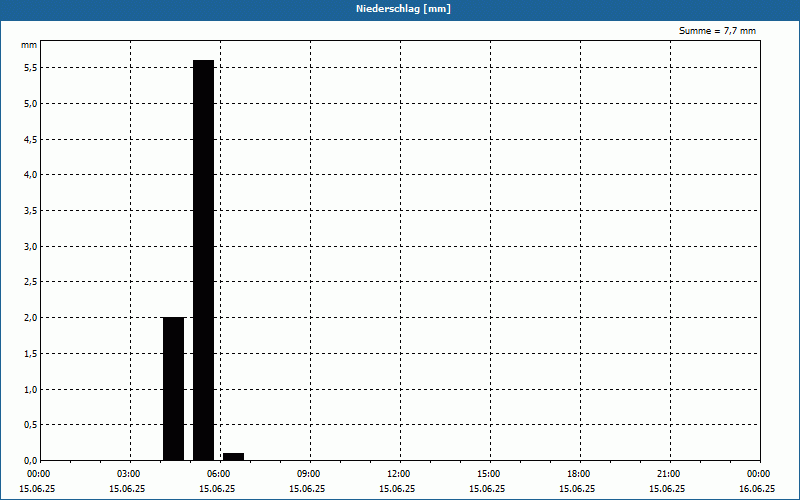Screen dimensions: 800x500
Task: Select the Summe = 7,7 mm label
Action: pos(717,31)
